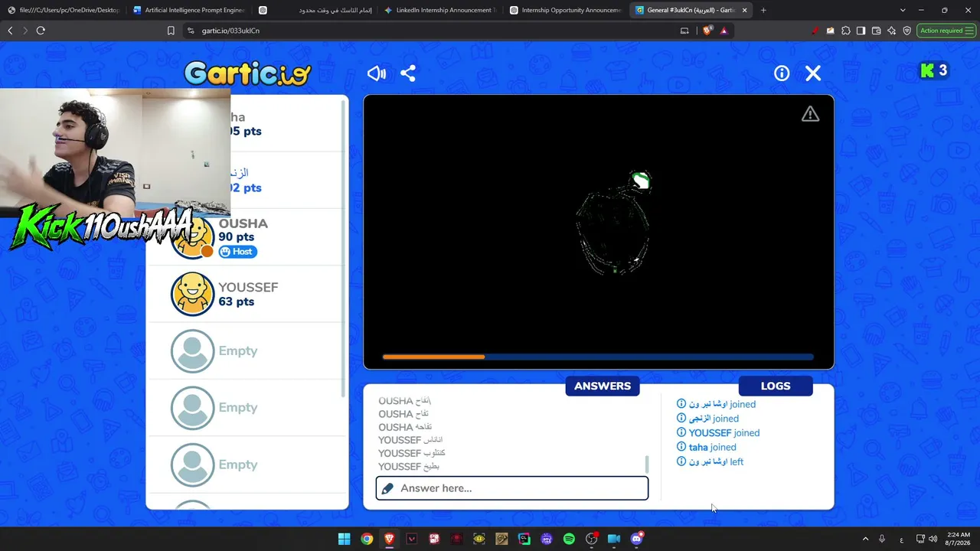This screenshot has height=551, width=980.
Task: Switch to Artificial Intelligence Prompt Engineer tab
Action: click(x=189, y=10)
